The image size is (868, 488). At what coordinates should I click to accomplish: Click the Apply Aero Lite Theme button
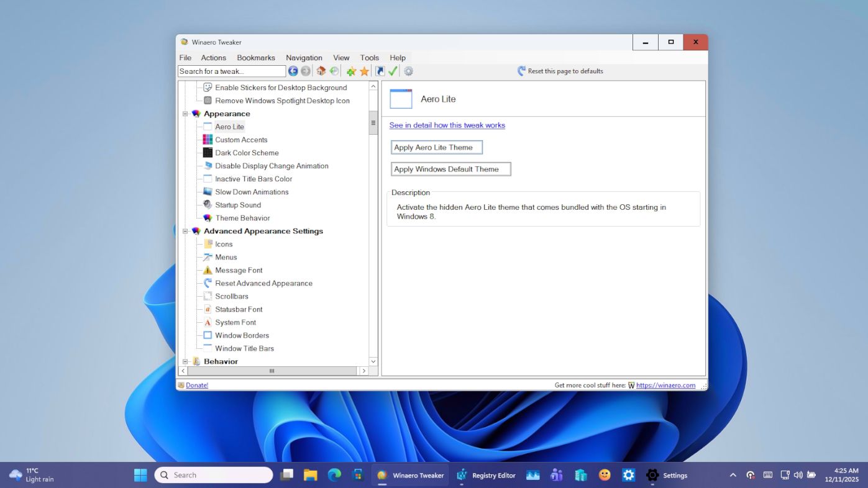pos(436,147)
